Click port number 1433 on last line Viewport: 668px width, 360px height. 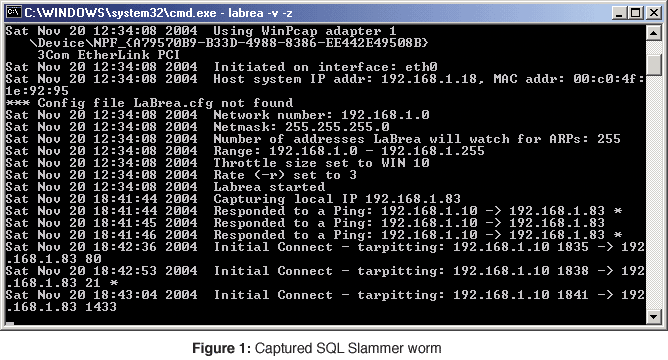click(101, 307)
